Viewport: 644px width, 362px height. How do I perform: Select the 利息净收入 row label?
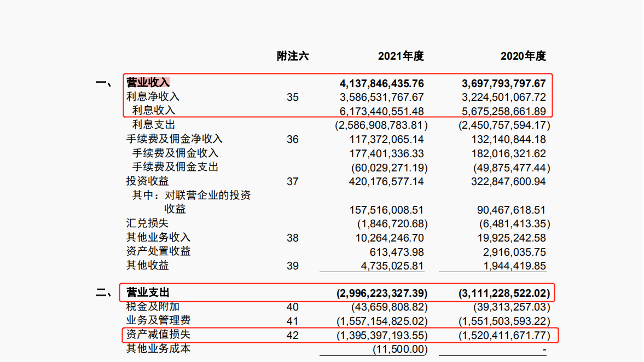point(153,96)
